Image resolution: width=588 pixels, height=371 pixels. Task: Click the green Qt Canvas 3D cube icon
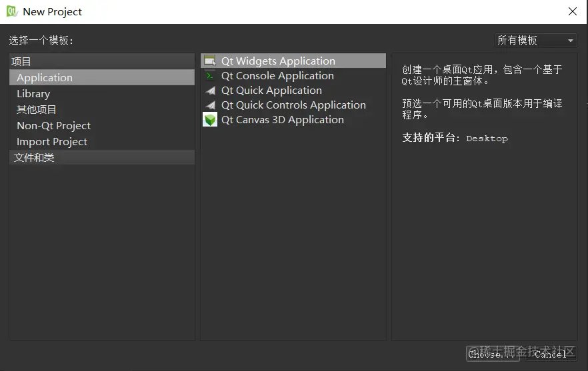pos(210,119)
